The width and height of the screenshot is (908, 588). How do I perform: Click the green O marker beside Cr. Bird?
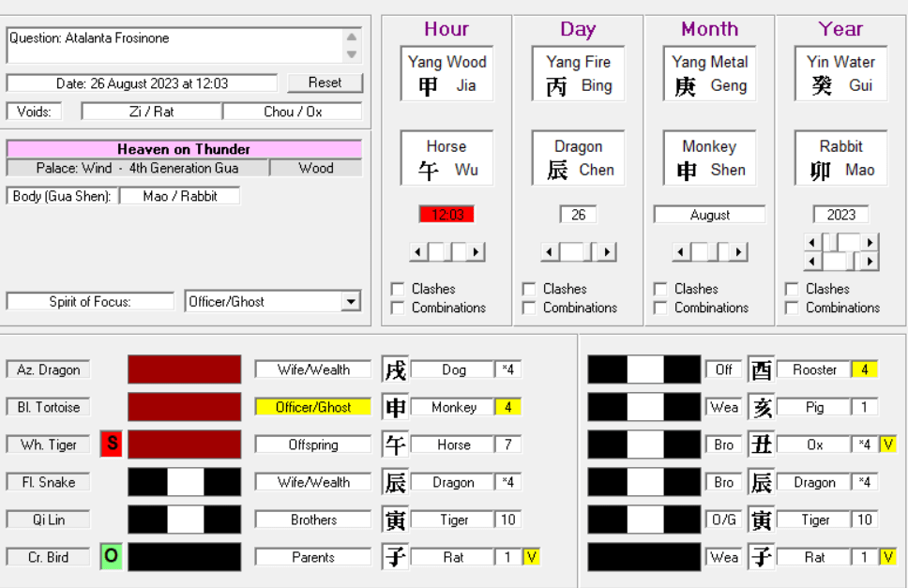point(112,557)
